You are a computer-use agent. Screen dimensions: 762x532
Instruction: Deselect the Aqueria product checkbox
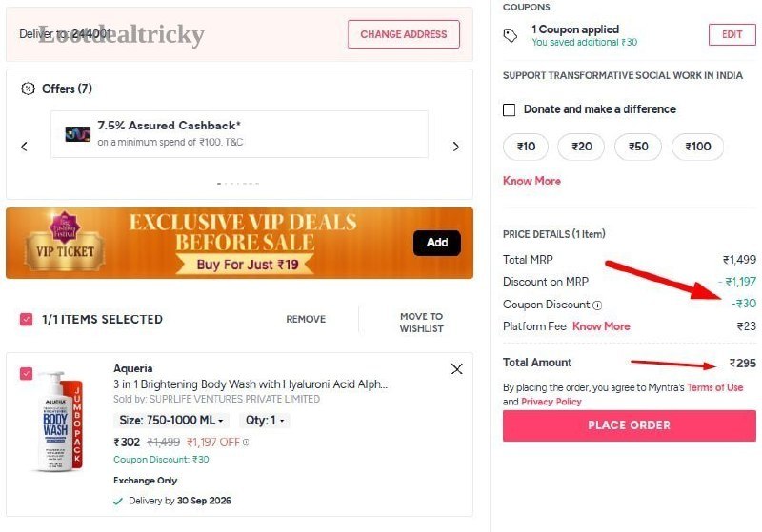[27, 374]
